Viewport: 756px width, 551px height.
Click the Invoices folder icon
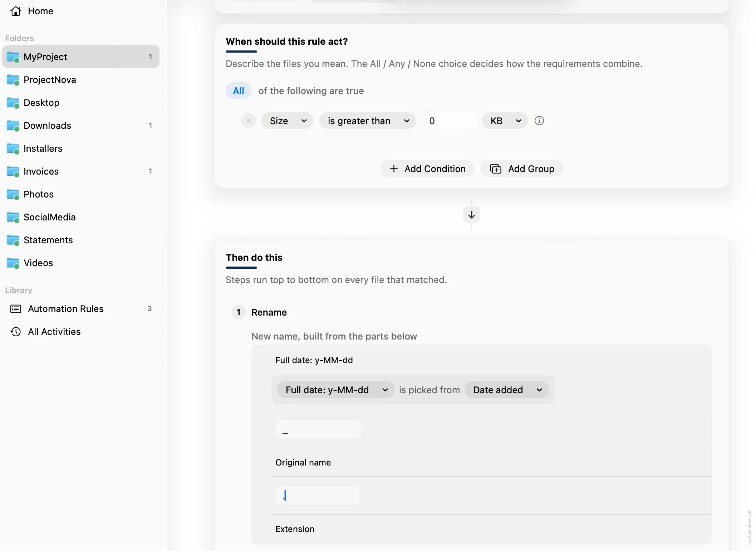pos(13,171)
